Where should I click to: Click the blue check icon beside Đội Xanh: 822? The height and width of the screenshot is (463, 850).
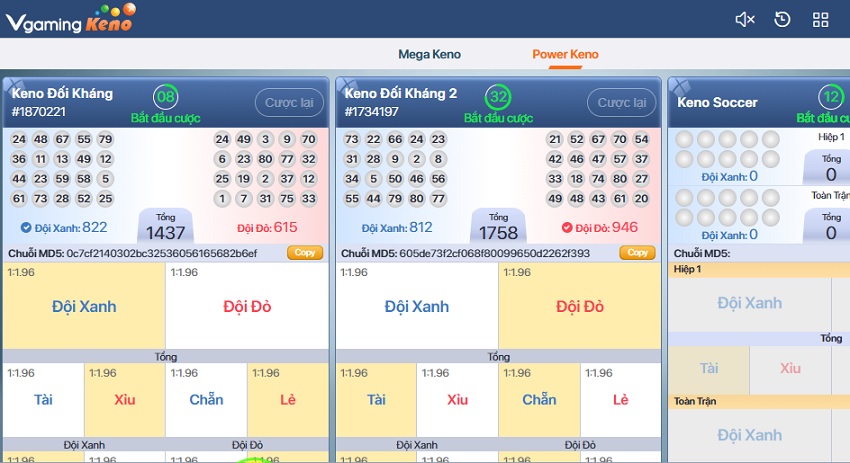25,228
